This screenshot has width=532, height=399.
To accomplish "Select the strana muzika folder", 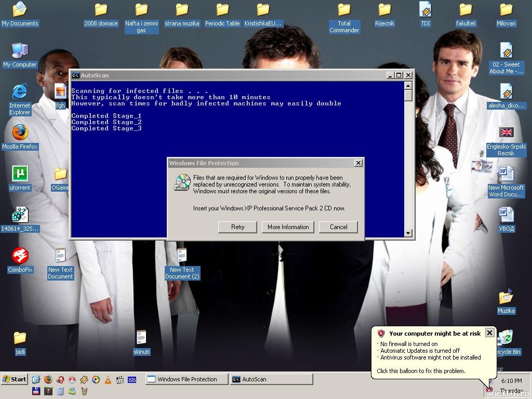I will click(x=182, y=14).
